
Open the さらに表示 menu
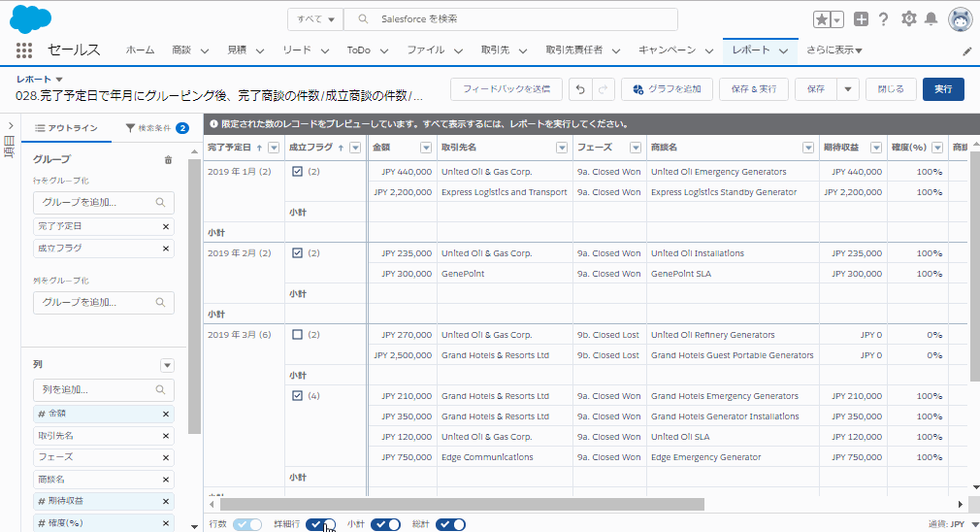833,50
